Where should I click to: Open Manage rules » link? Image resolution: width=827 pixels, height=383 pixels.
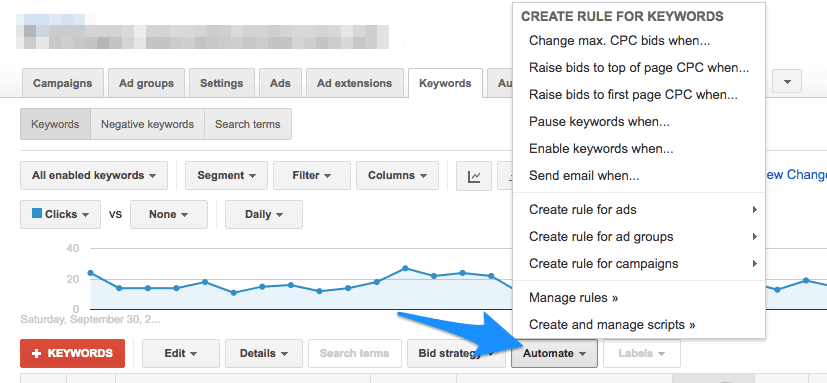573,298
